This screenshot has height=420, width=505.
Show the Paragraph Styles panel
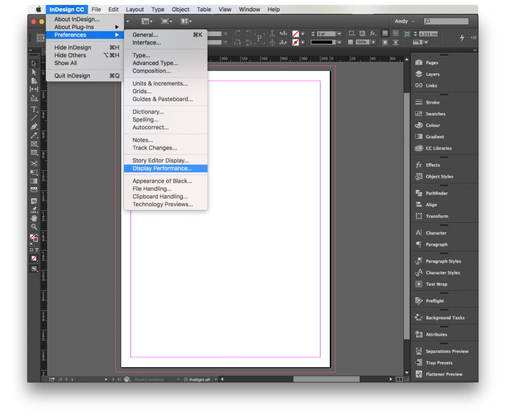(x=443, y=262)
